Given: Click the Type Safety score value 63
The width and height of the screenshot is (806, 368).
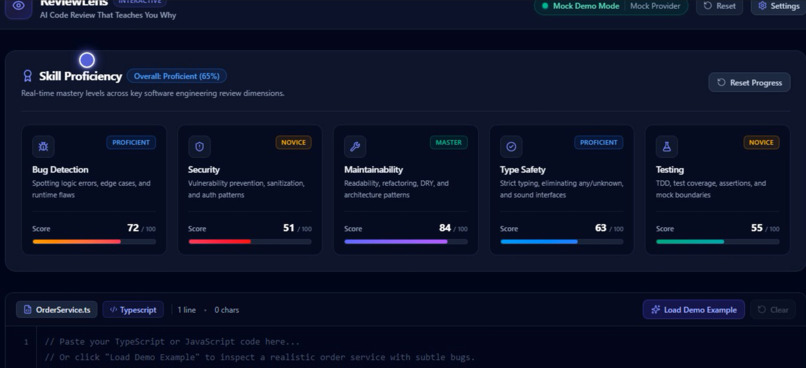Looking at the screenshot, I should click(x=601, y=228).
